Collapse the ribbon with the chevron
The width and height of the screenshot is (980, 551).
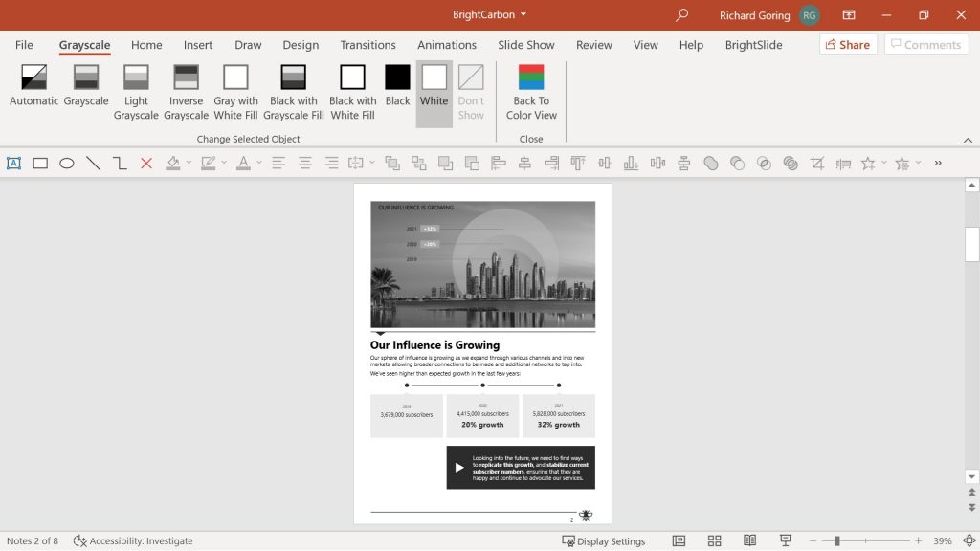968,139
